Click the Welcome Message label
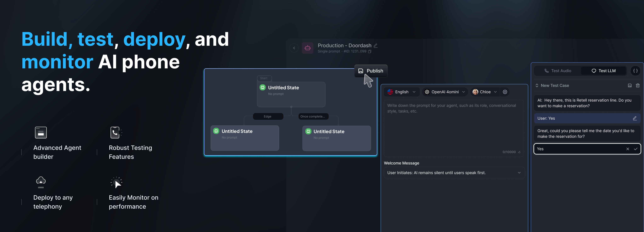The height and width of the screenshot is (232, 644). [x=401, y=163]
